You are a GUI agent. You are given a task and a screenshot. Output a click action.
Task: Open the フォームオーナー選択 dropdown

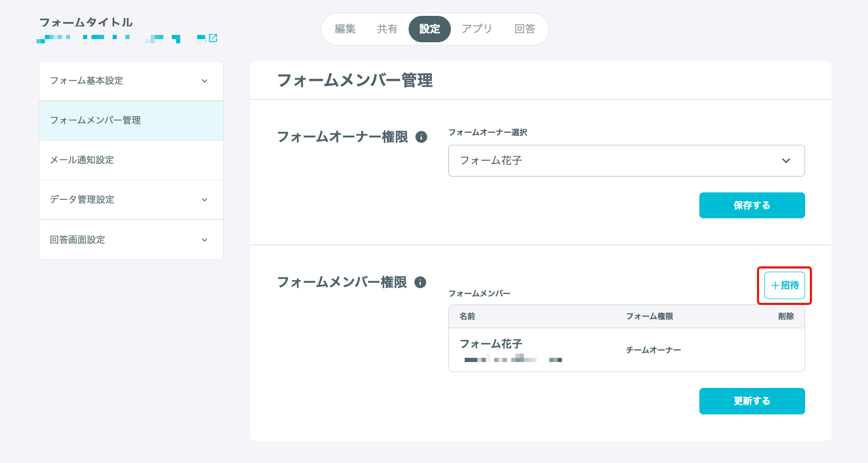[626, 161]
